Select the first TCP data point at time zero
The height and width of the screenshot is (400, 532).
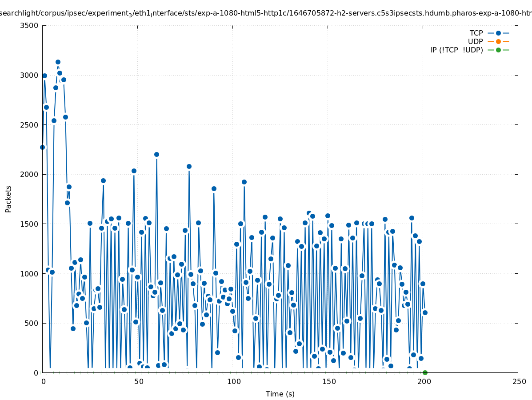coord(42,147)
